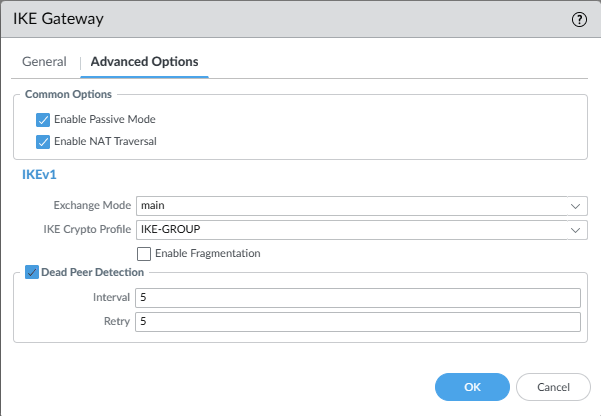The width and height of the screenshot is (602, 416).
Task: Click the Cancel button
Action: 553,387
